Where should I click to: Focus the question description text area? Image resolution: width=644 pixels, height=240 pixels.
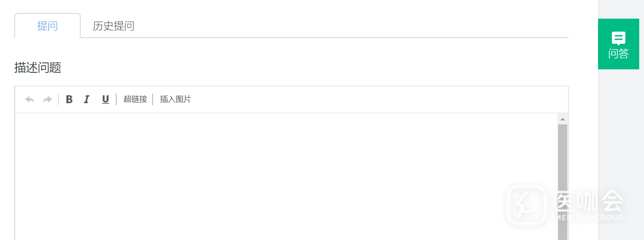click(x=286, y=176)
